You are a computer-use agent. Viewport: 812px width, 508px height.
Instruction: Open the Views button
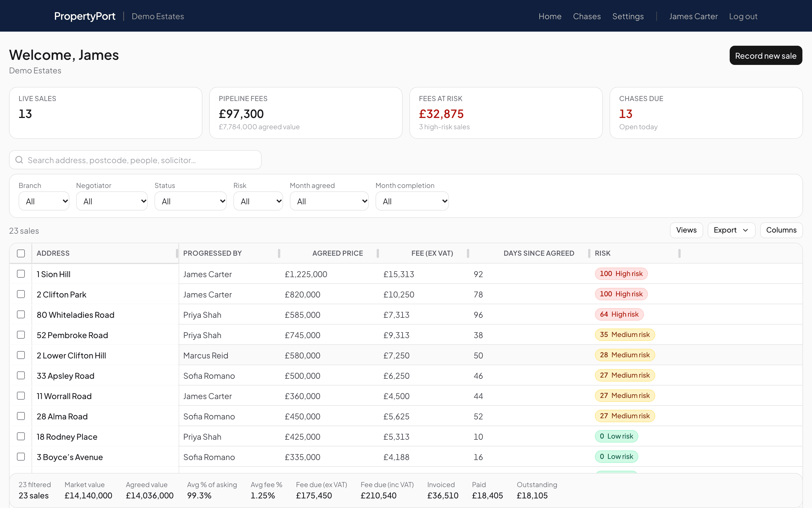(686, 230)
